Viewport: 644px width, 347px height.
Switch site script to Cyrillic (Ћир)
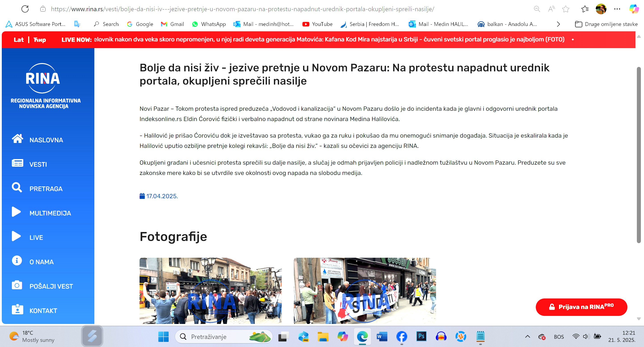click(40, 40)
